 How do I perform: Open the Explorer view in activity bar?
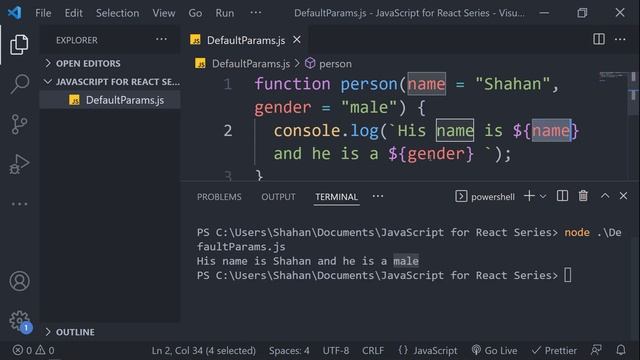pos(19,44)
